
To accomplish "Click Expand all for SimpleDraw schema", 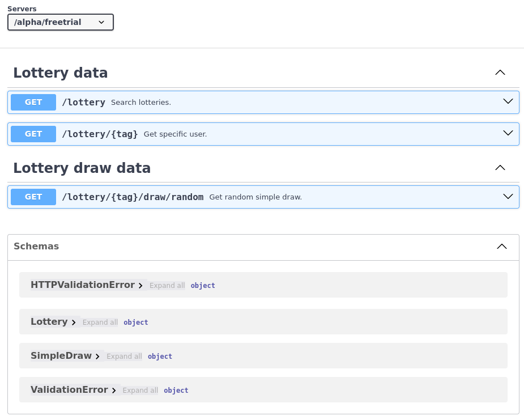I will [x=124, y=357].
